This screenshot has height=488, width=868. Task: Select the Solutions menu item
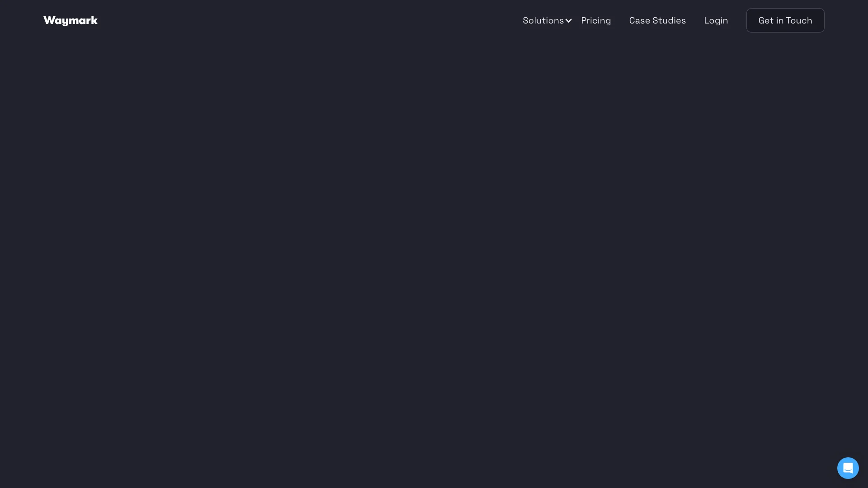543,20
